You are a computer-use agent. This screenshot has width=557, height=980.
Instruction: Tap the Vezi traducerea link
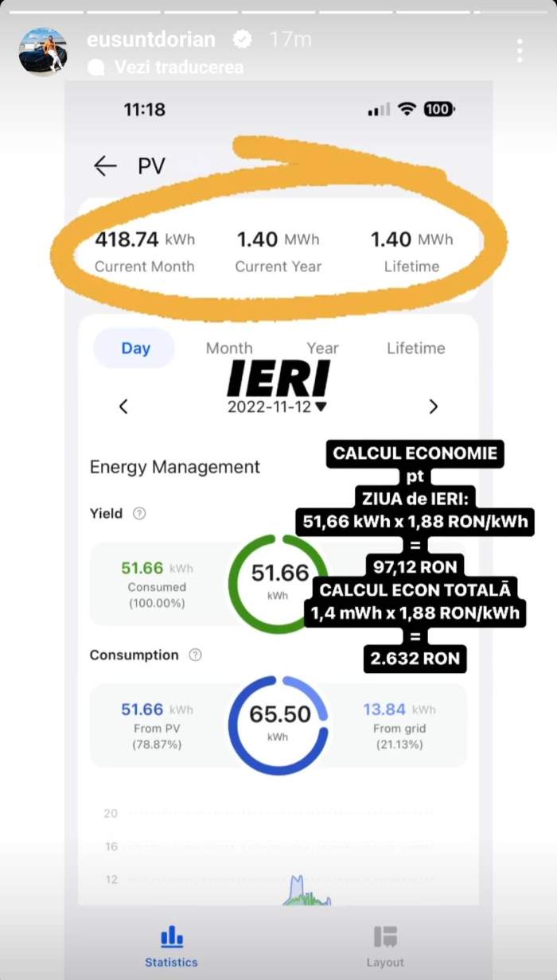click(x=178, y=67)
